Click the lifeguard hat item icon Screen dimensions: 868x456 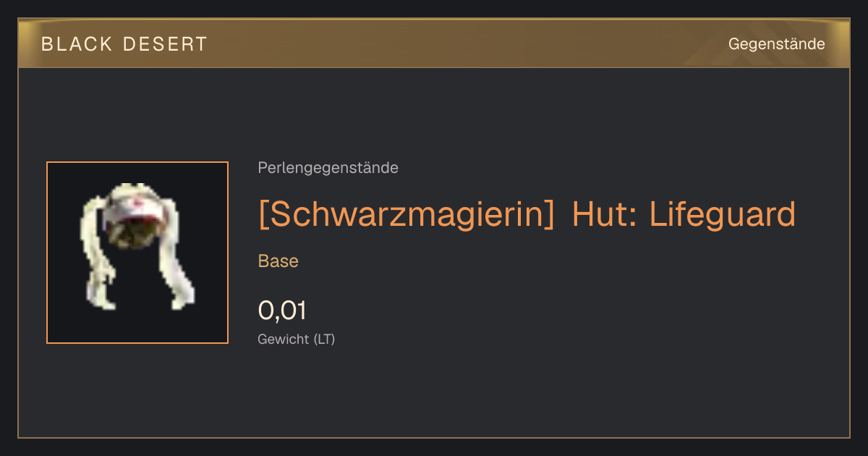click(x=137, y=252)
